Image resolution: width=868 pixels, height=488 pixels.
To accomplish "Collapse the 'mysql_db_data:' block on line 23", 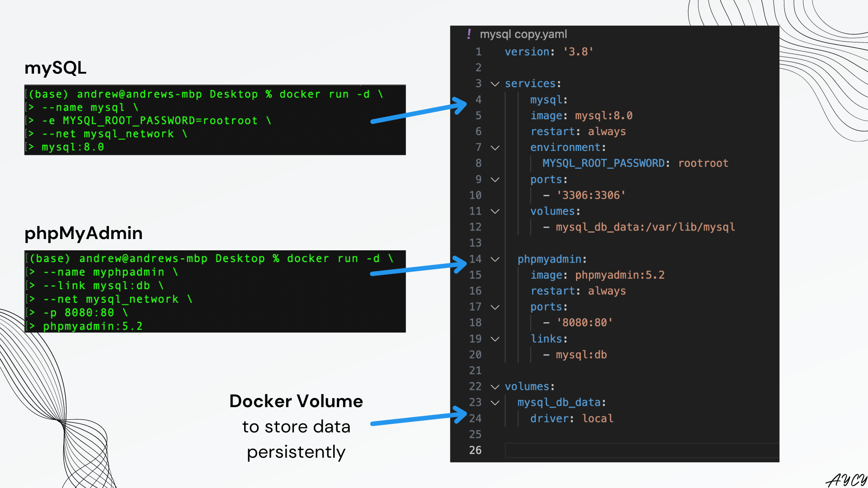I will pos(495,403).
